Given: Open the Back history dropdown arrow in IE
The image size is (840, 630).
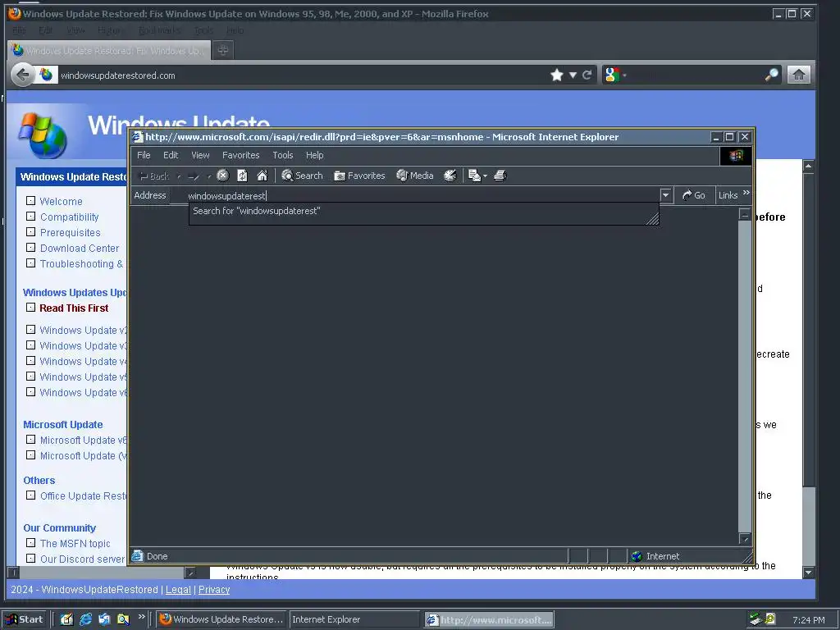Looking at the screenshot, I should coord(179,176).
